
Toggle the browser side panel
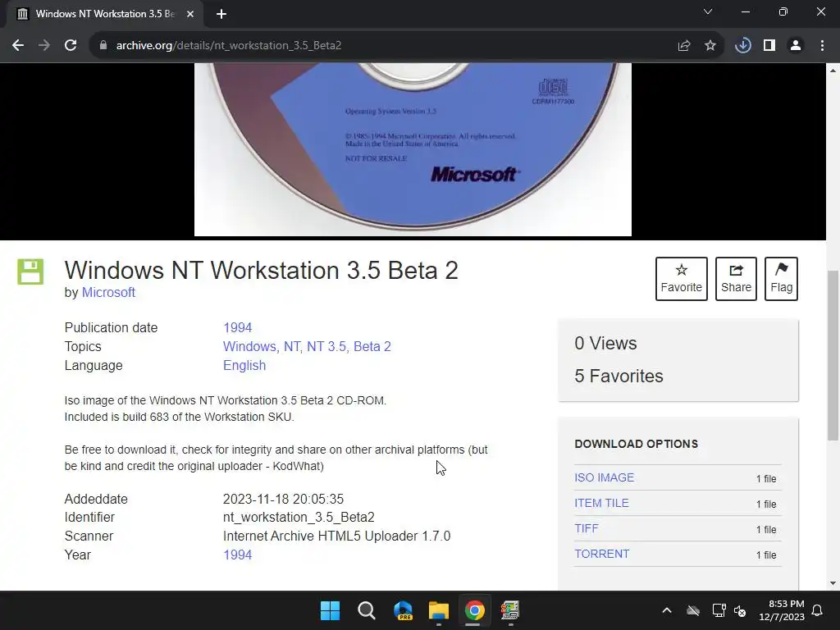click(769, 46)
